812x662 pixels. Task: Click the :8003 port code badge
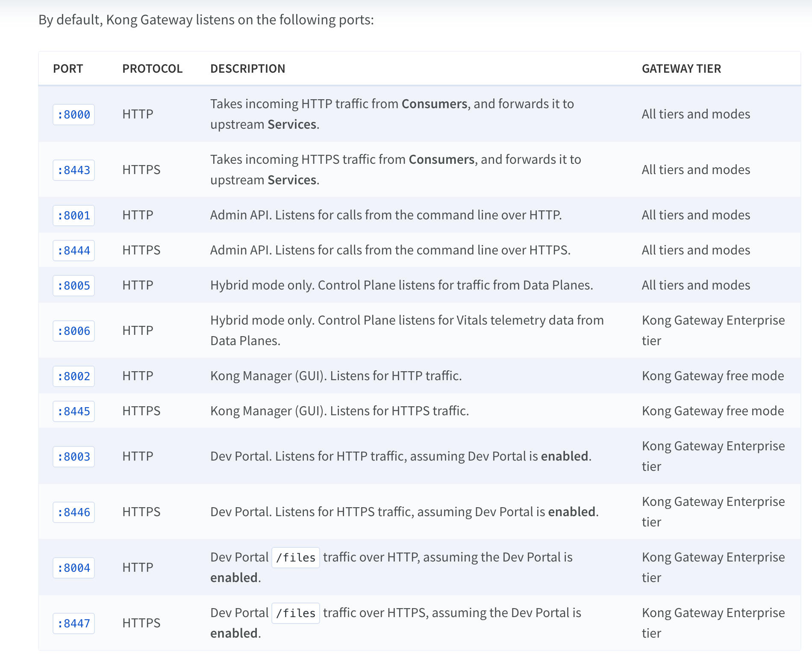coord(74,457)
